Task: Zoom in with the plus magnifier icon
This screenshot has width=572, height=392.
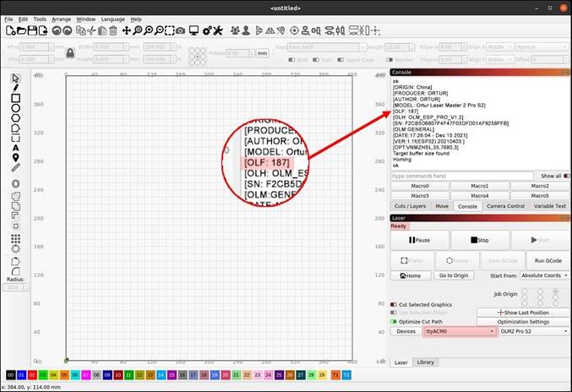Action: point(148,31)
